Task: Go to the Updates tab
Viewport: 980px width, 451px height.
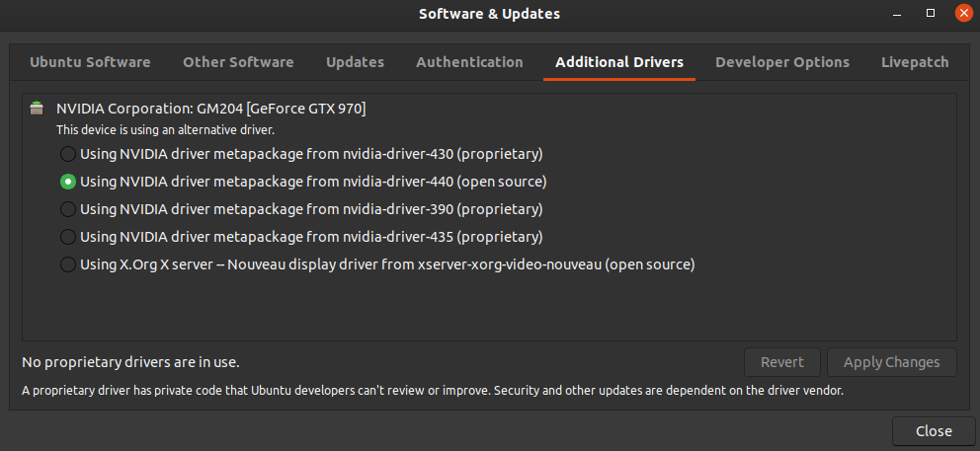Action: point(355,62)
